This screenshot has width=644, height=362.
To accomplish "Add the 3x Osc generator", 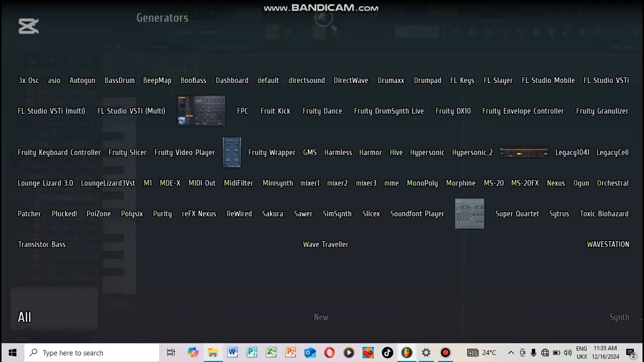I will tap(29, 80).
